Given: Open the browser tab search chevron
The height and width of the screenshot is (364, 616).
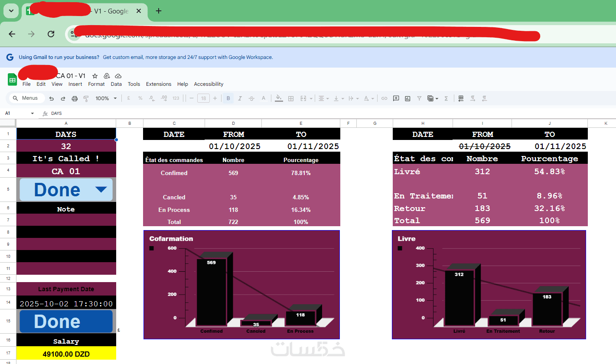Looking at the screenshot, I should [x=11, y=11].
